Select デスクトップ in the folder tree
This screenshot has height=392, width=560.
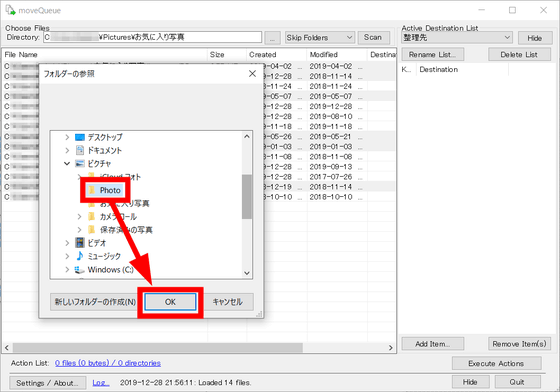point(105,137)
